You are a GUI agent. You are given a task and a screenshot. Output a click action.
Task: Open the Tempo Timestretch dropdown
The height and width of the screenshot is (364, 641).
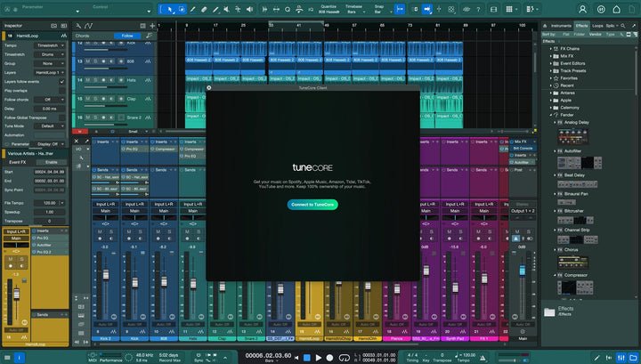pyautogui.click(x=50, y=45)
